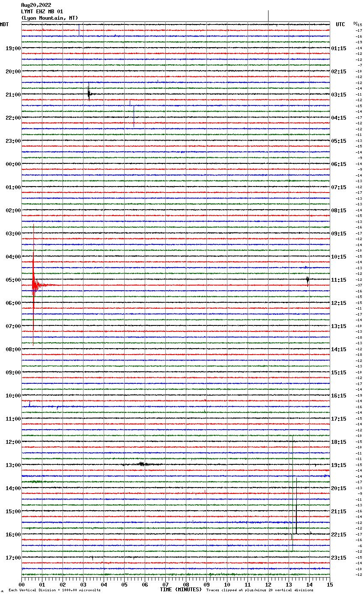The image size is (364, 596).
Task: Click the (Lyon Mountain, MT) location text
Action: coord(49,18)
